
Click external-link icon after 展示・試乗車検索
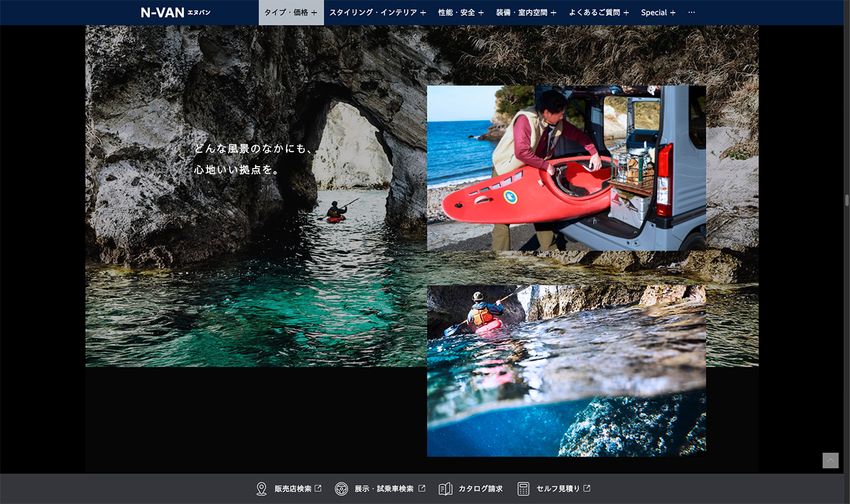[422, 488]
